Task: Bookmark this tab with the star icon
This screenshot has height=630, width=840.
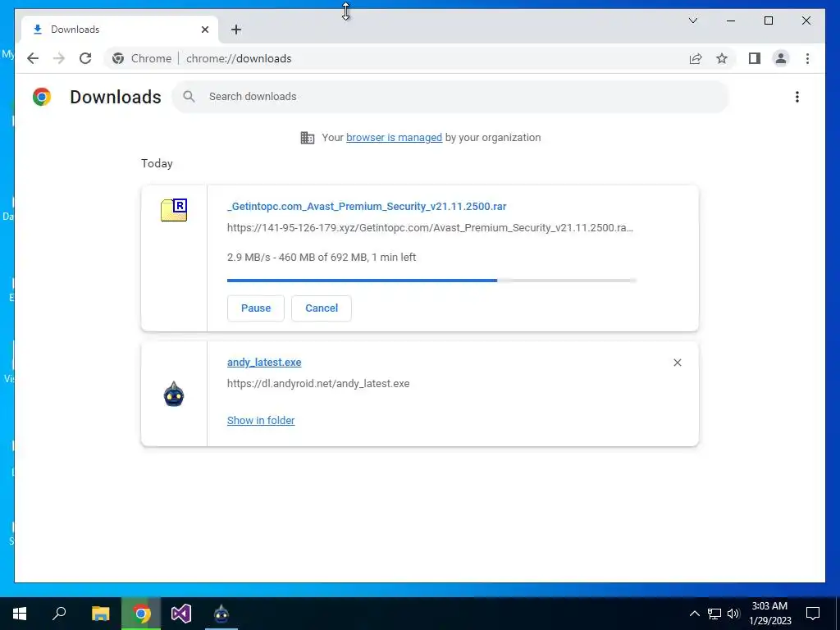Action: [x=722, y=58]
